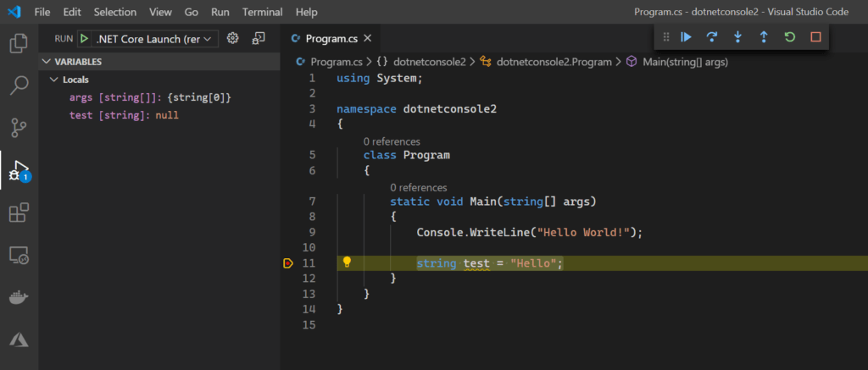
Task: Open the Docker view
Action: (x=19, y=297)
